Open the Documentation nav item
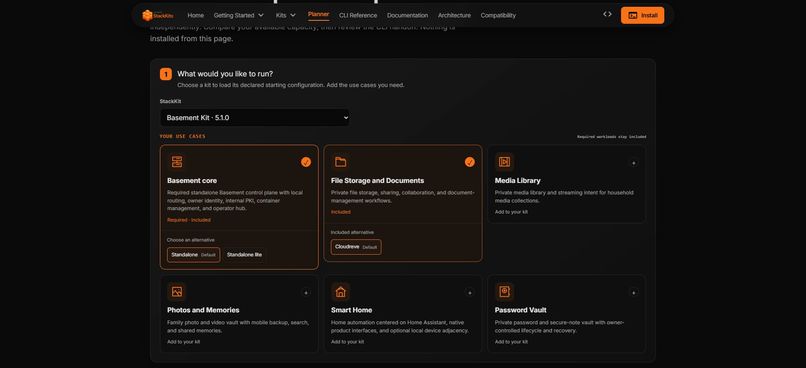806x368 pixels. coord(407,15)
